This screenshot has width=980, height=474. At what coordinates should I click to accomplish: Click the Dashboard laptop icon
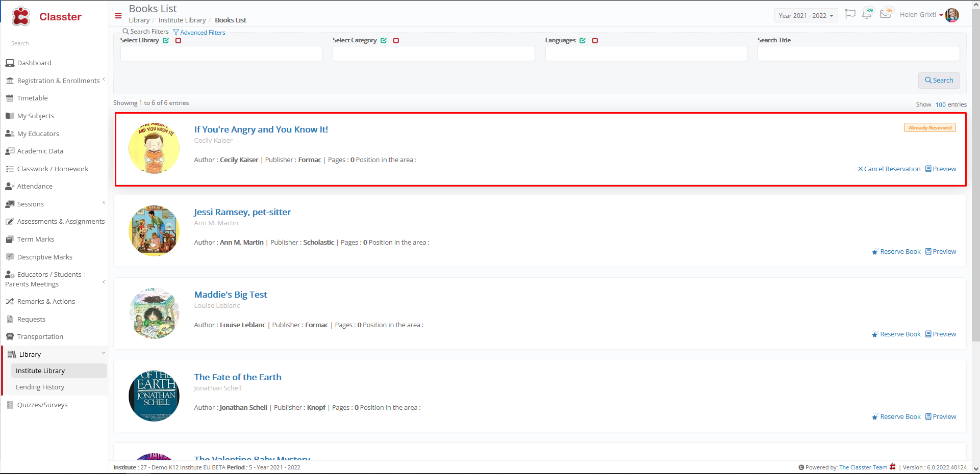click(10, 63)
